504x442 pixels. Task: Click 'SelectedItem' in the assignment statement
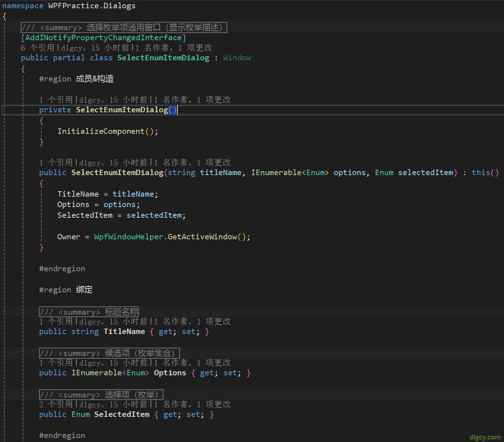click(85, 215)
